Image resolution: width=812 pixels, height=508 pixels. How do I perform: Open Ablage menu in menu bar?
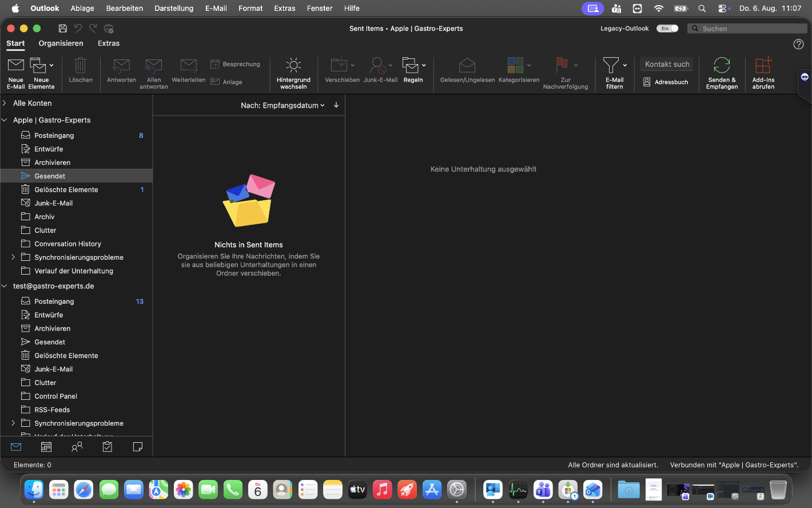(82, 9)
